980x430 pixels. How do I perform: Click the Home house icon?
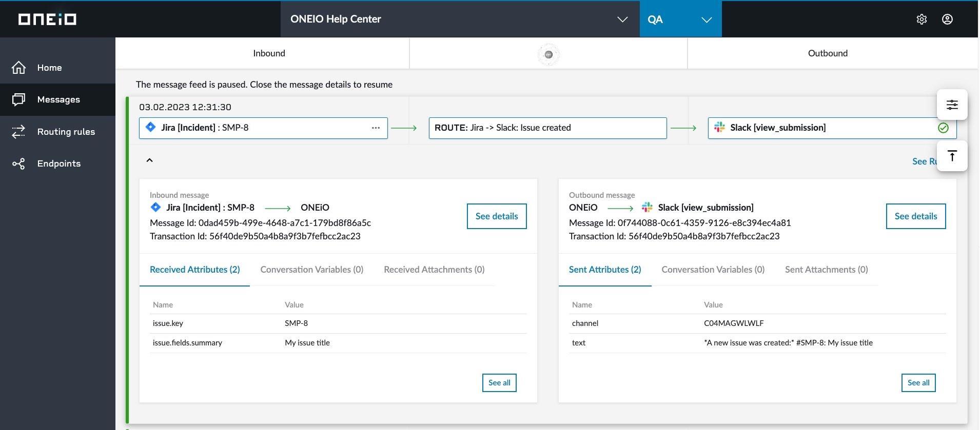[18, 68]
